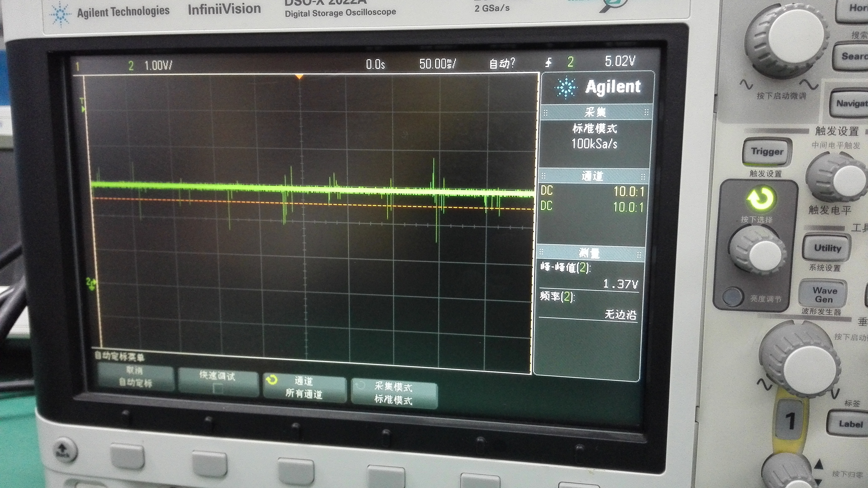The width and height of the screenshot is (868, 488).
Task: Select the 采集 acquisition panel header
Action: click(595, 112)
